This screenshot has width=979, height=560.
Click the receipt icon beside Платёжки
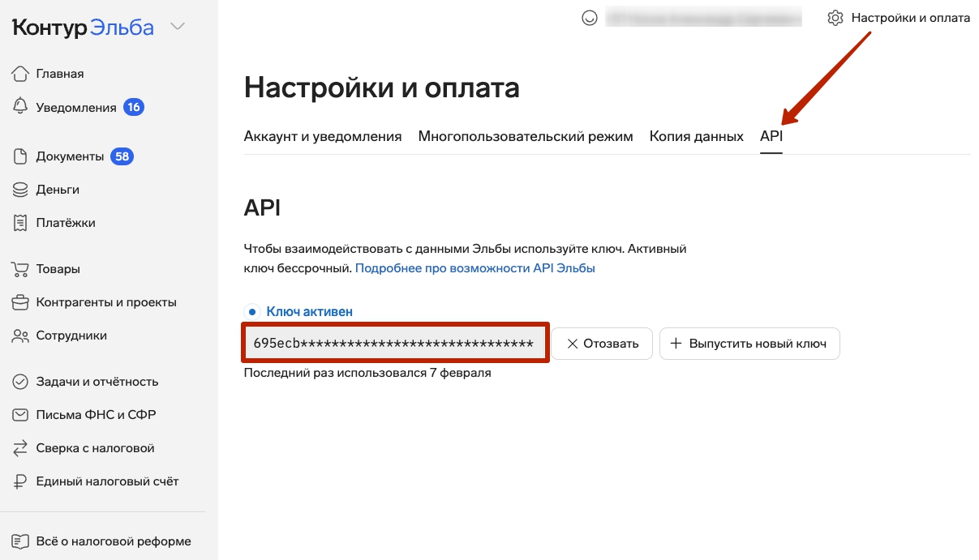coord(20,223)
